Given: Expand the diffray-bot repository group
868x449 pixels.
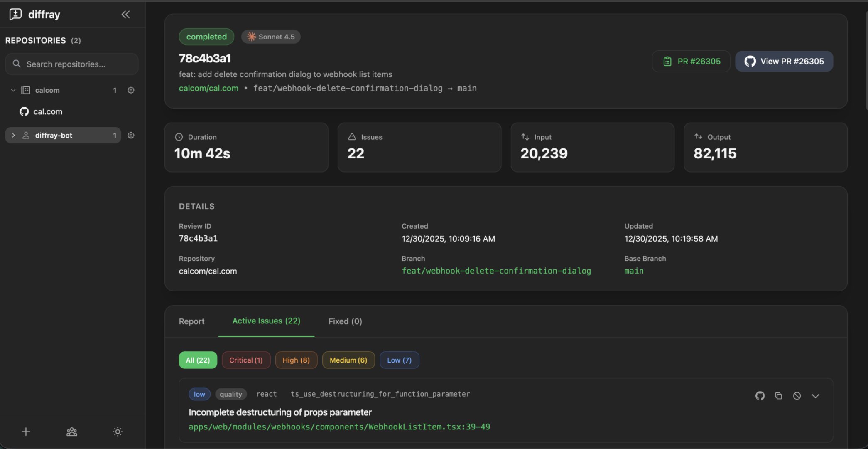Looking at the screenshot, I should (13, 135).
